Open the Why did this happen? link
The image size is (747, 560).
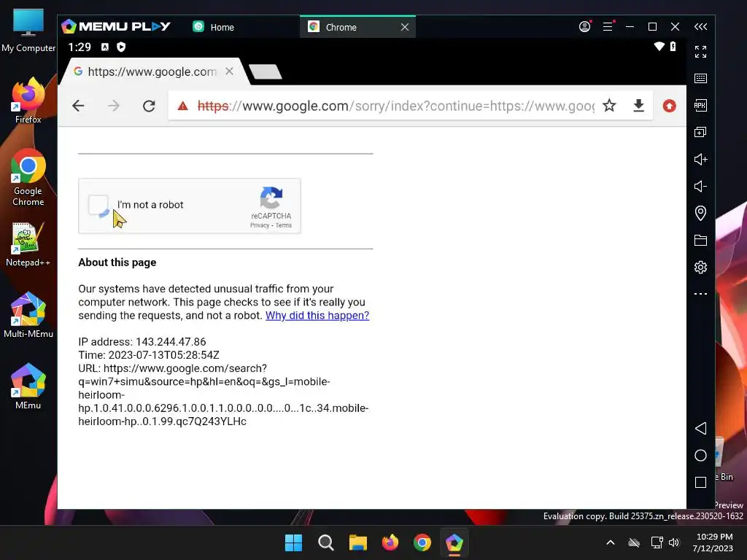(x=317, y=315)
